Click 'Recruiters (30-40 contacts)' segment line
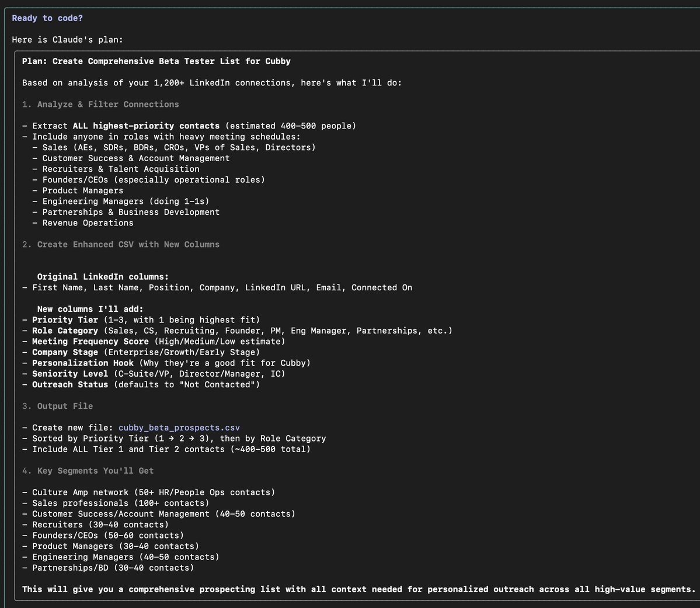700x608 pixels. click(x=96, y=524)
